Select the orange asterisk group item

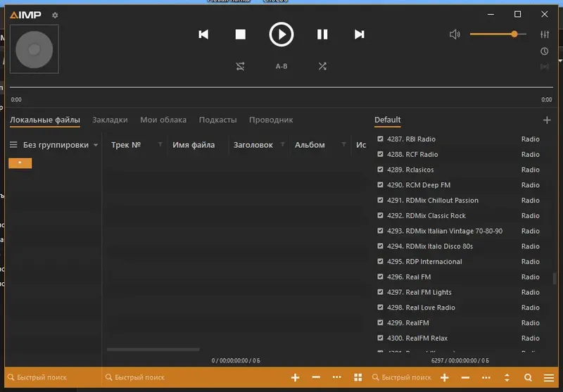pyautogui.click(x=20, y=163)
